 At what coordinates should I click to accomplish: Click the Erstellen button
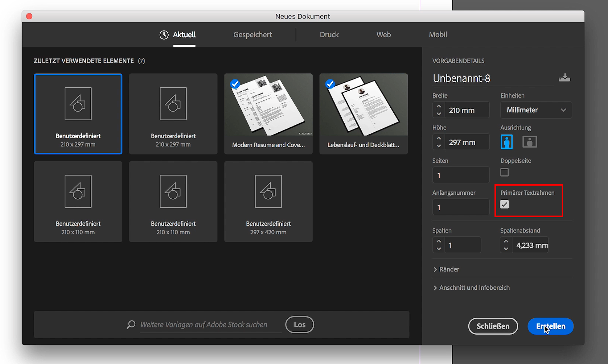pyautogui.click(x=550, y=326)
